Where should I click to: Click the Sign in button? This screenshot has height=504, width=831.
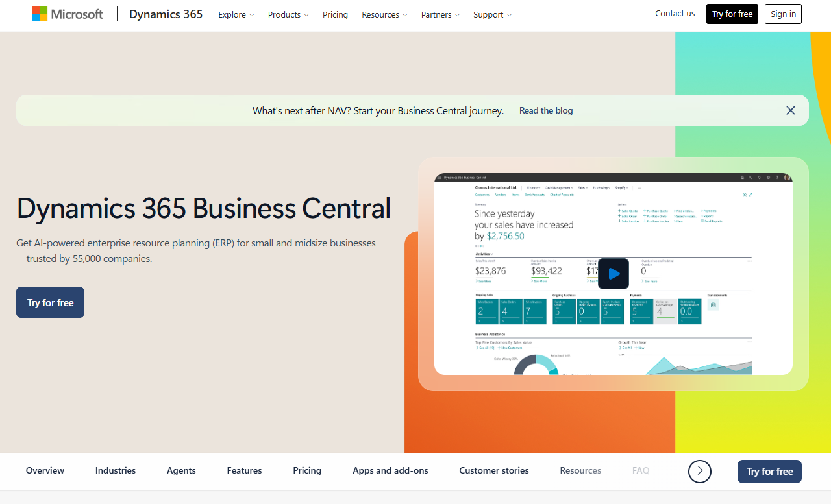(x=783, y=14)
